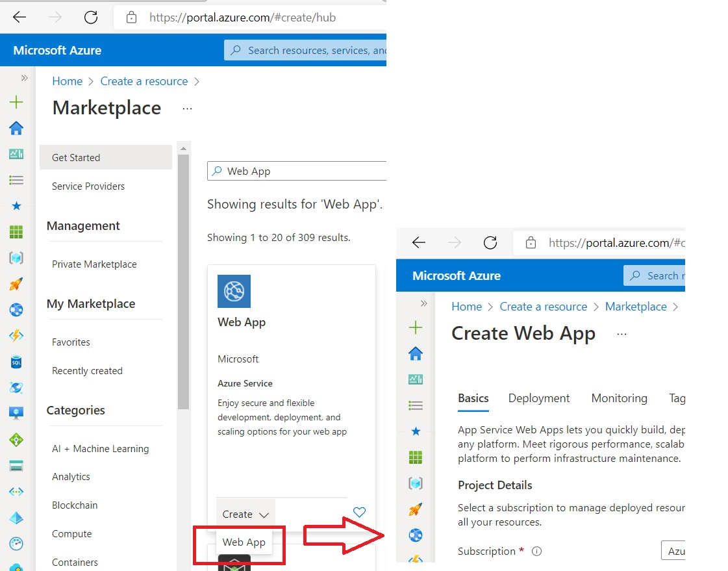
Task: Select Service Providers in Marketplace menu
Action: pos(88,186)
